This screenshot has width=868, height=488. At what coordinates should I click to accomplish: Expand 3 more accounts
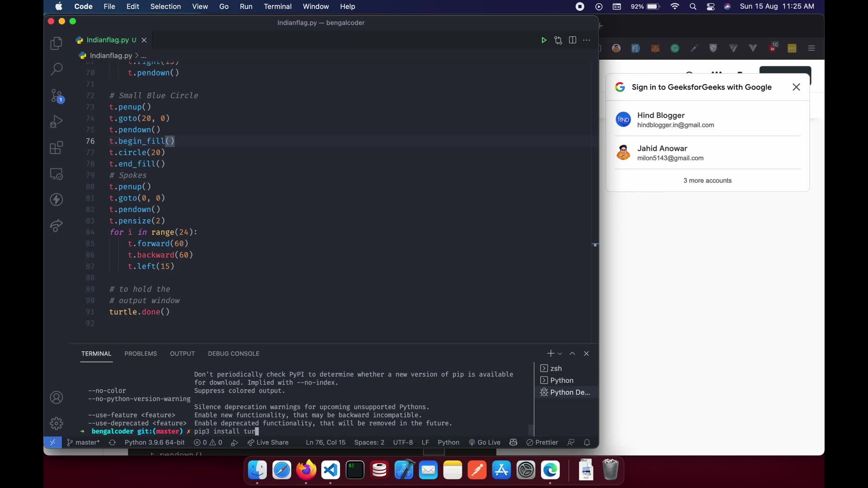(x=708, y=180)
